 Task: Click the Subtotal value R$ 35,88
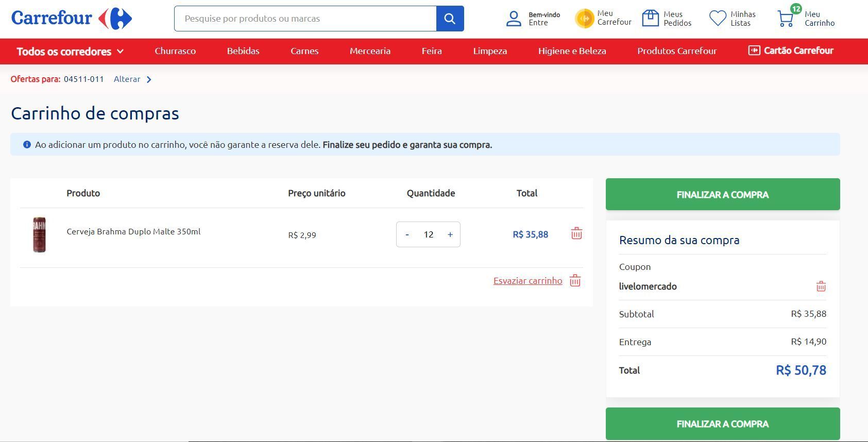(x=809, y=314)
